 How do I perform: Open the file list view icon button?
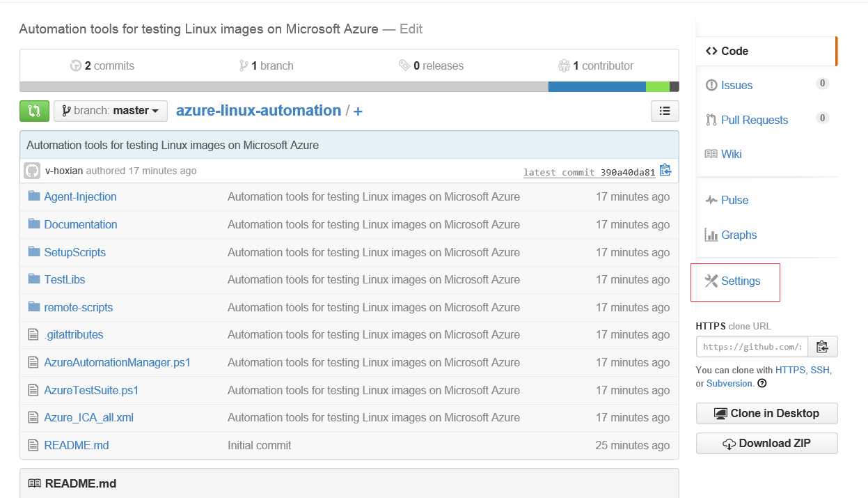[x=665, y=111]
